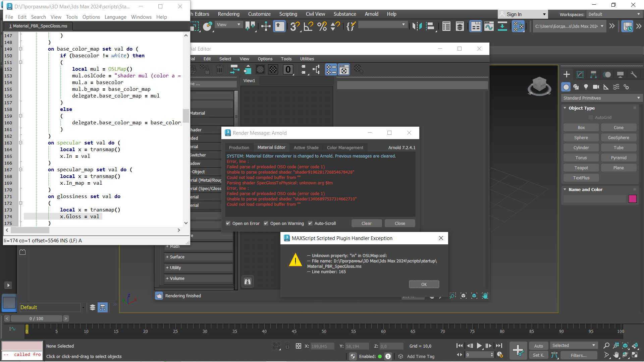Click Clear in Render Message window

point(366,223)
